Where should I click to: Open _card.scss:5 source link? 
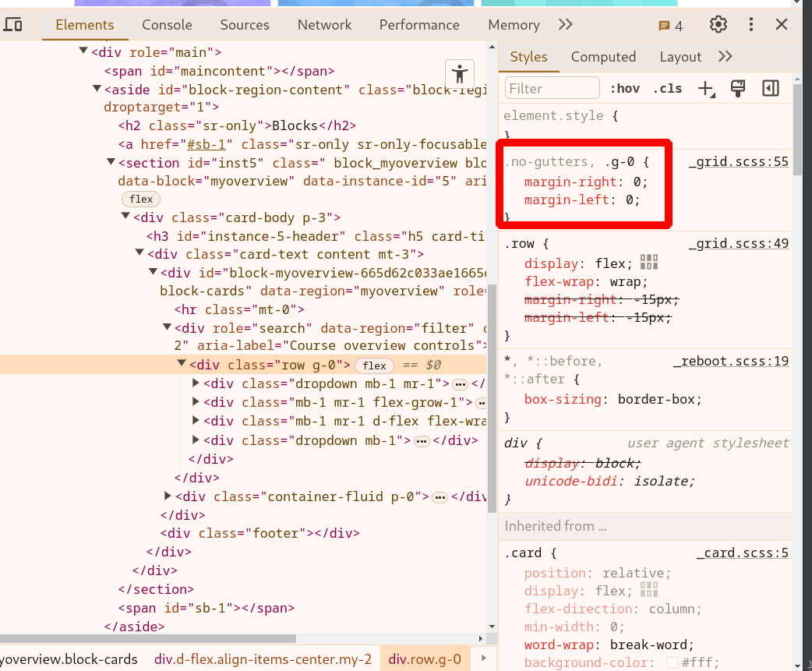pos(742,553)
